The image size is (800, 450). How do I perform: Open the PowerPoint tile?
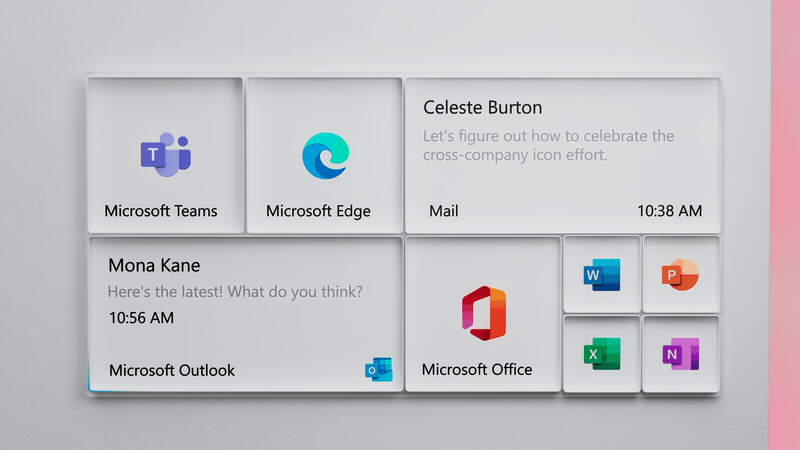(681, 274)
